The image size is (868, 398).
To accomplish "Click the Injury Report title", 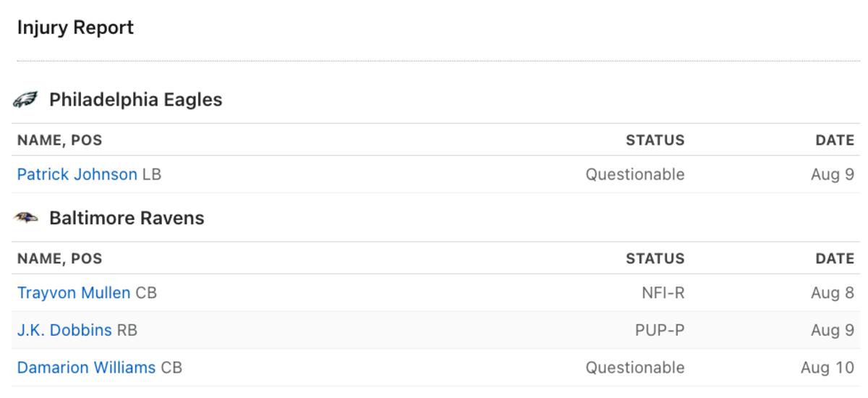I will click(75, 28).
